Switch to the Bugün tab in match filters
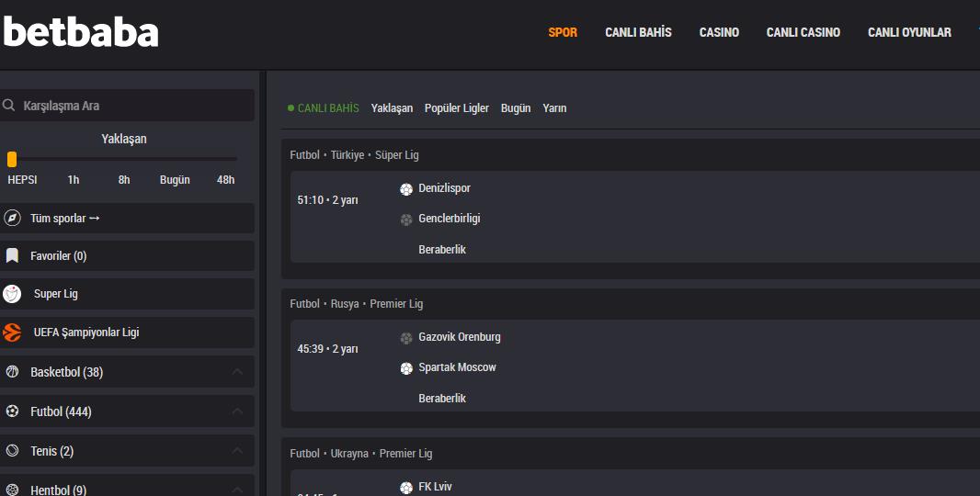The image size is (980, 496). [x=516, y=108]
